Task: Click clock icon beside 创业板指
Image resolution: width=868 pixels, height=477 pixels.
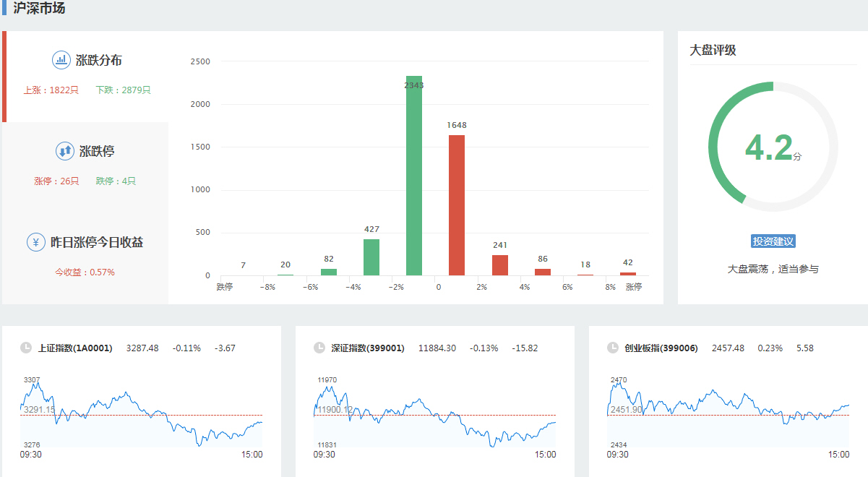Action: tap(613, 348)
